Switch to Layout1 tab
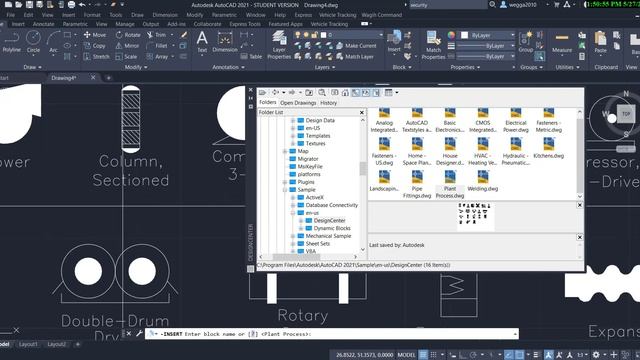 point(28,344)
